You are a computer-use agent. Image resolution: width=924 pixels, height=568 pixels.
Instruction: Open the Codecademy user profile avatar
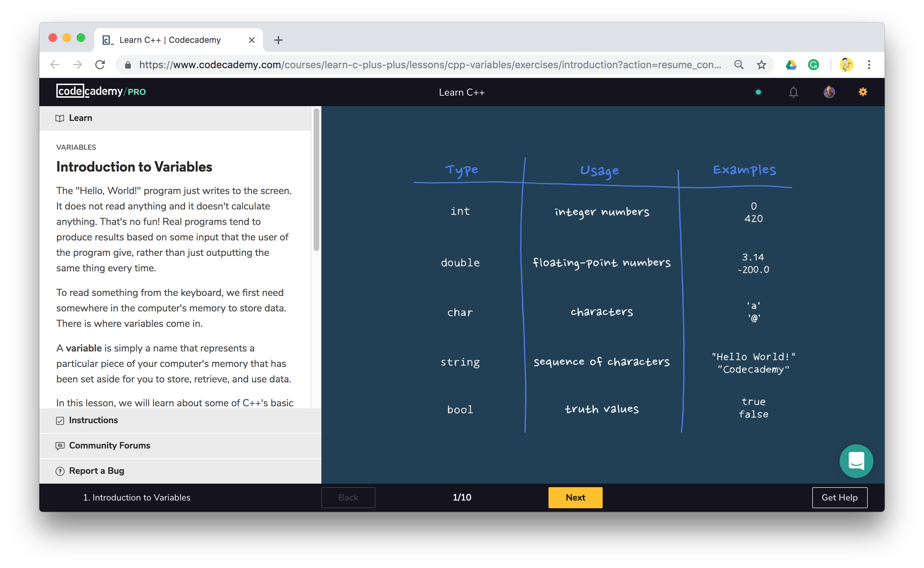click(829, 92)
